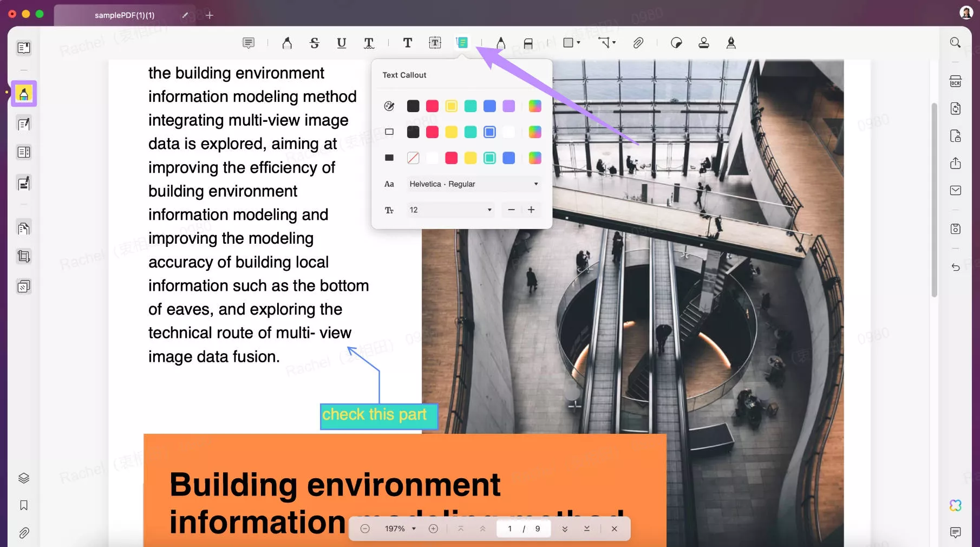
Task: Open the stamp tool
Action: (704, 43)
